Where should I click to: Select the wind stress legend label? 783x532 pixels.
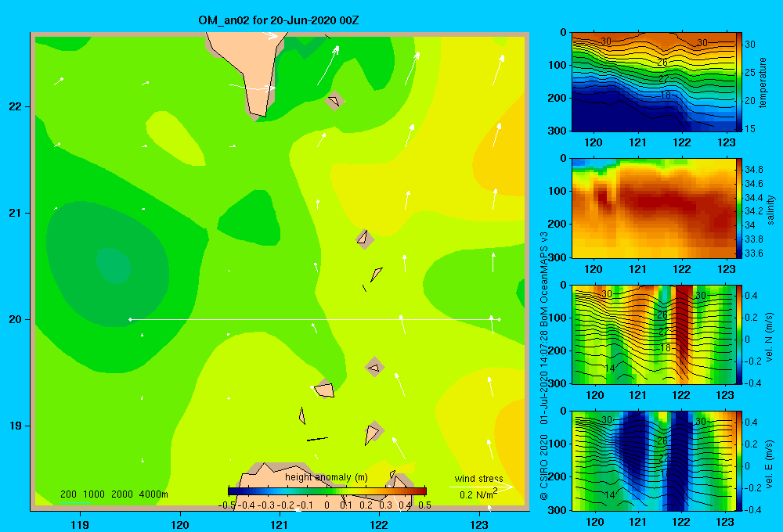[478, 479]
